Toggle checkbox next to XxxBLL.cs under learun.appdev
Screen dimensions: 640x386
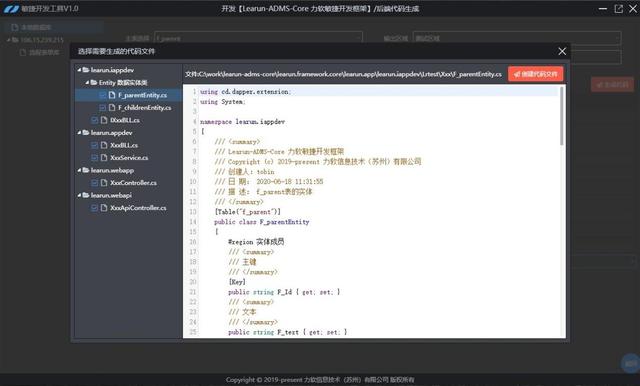[x=94, y=145]
